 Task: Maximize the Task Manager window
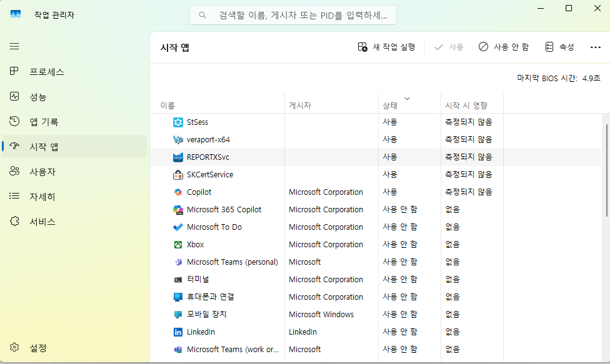click(569, 8)
